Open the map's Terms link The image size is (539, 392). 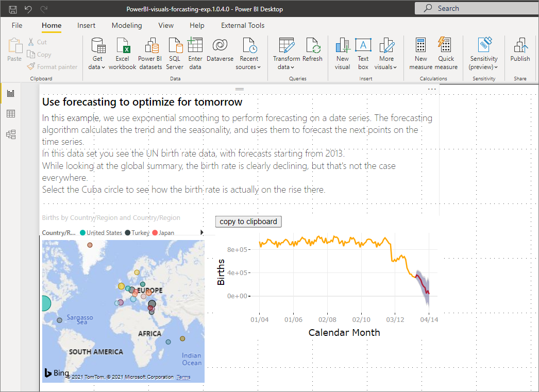pyautogui.click(x=183, y=377)
